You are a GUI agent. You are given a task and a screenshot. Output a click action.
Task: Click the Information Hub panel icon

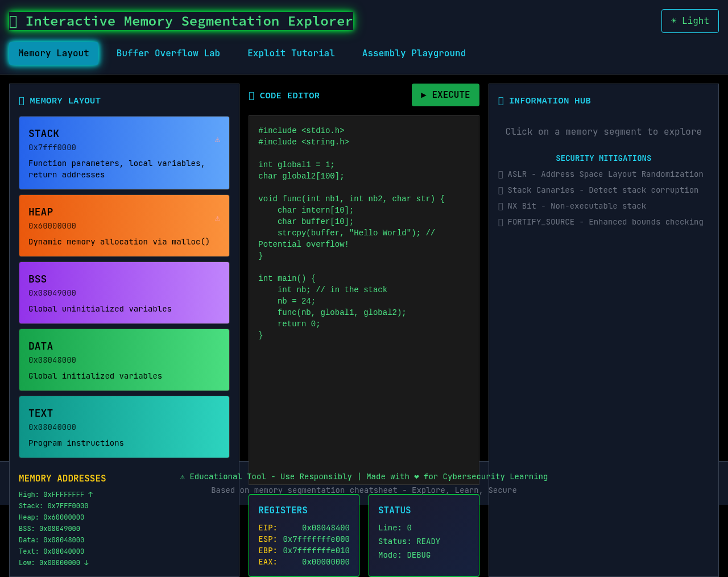(500, 100)
